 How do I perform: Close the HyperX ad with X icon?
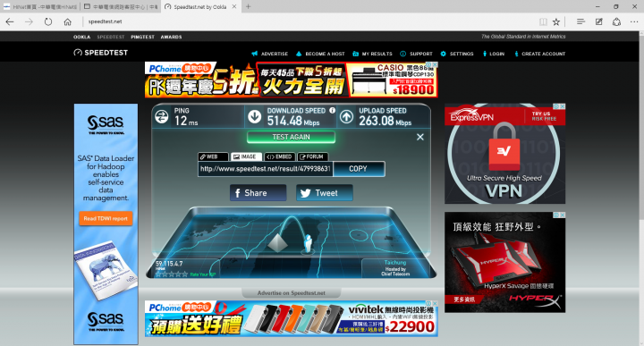pos(563,215)
